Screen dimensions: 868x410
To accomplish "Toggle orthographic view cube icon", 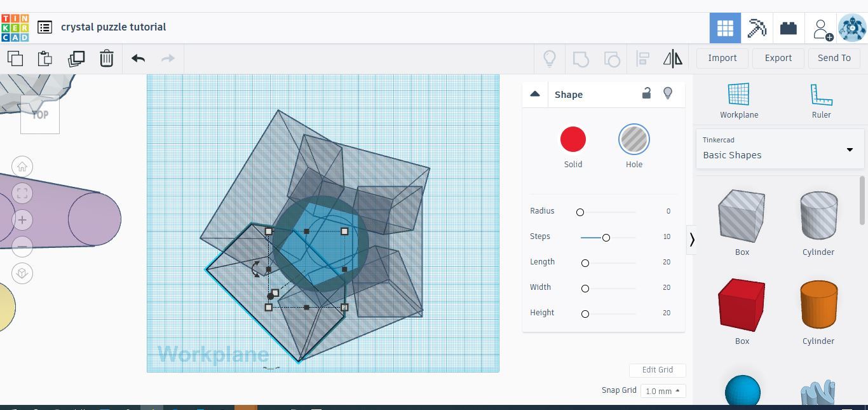I will (x=22, y=273).
